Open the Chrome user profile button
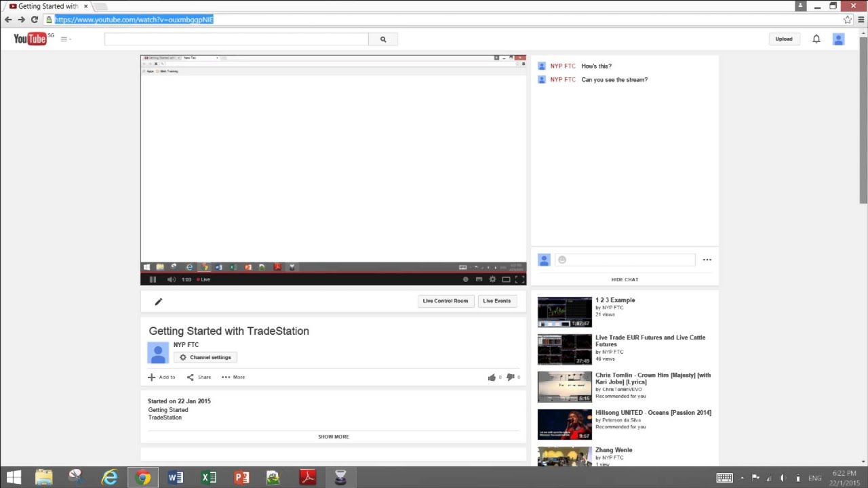The width and height of the screenshot is (868, 488). (x=800, y=5)
